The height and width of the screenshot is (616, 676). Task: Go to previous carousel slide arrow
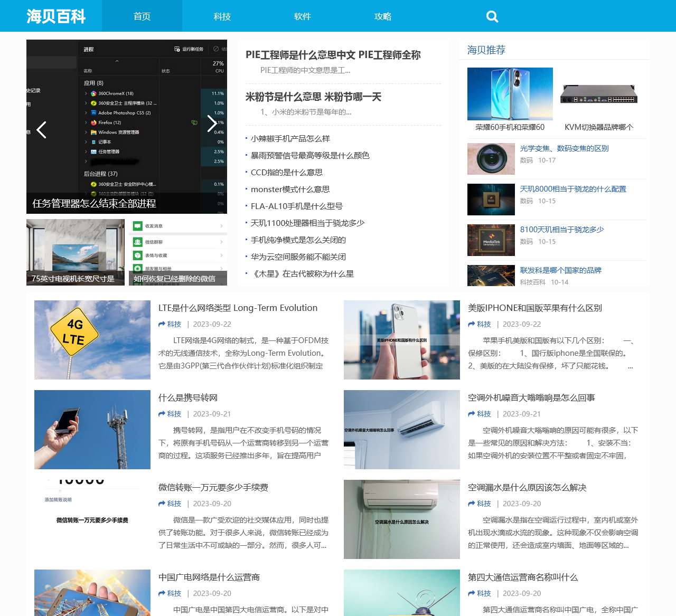[x=42, y=129]
